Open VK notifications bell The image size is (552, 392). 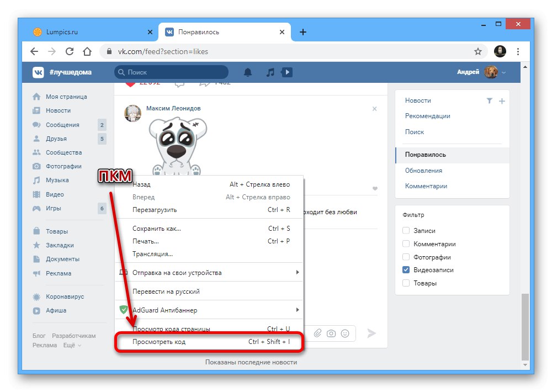point(248,72)
